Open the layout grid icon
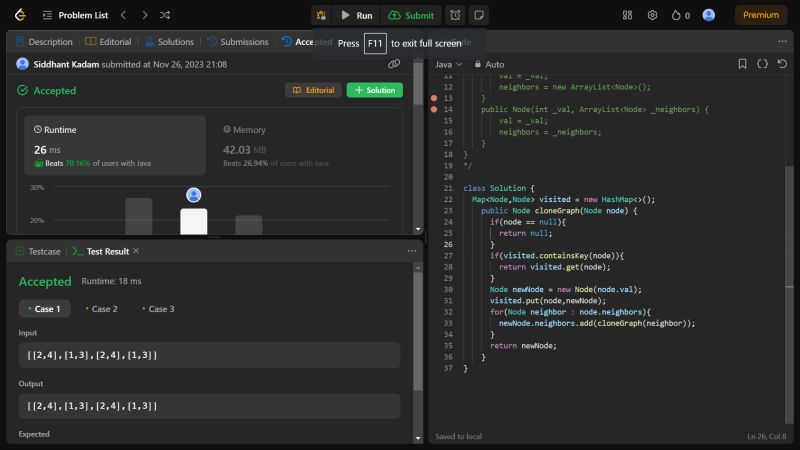The width and height of the screenshot is (800, 450). [627, 15]
